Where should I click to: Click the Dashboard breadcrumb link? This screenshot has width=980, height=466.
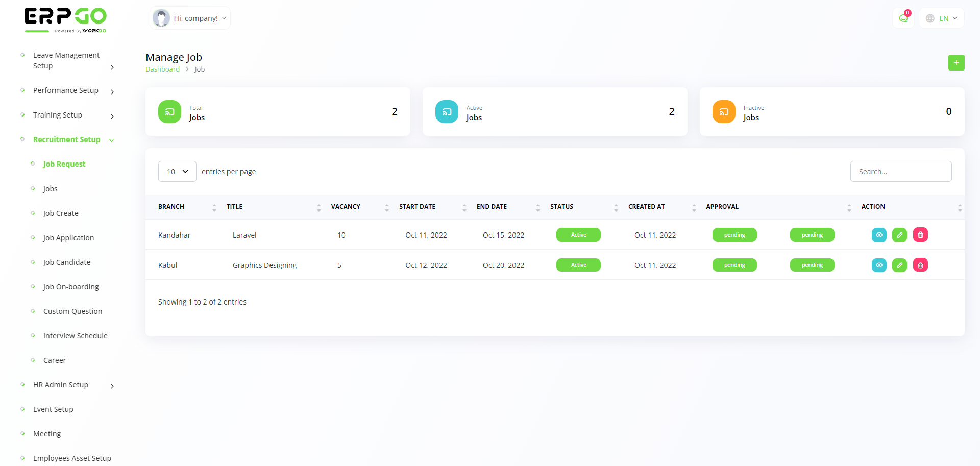click(162, 69)
